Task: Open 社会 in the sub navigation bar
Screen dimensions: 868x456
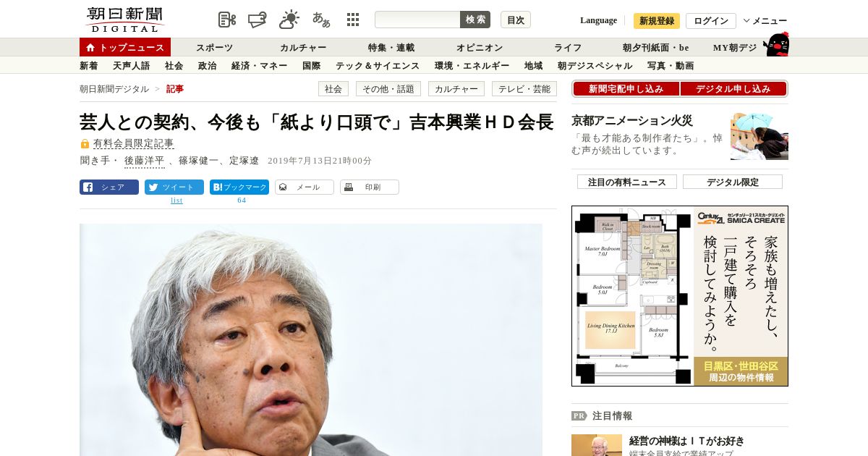Action: point(174,66)
